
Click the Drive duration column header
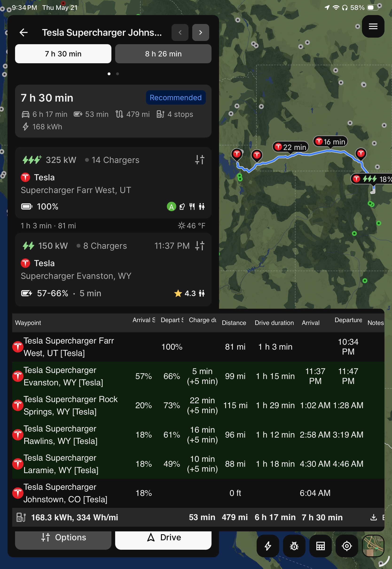pyautogui.click(x=274, y=323)
